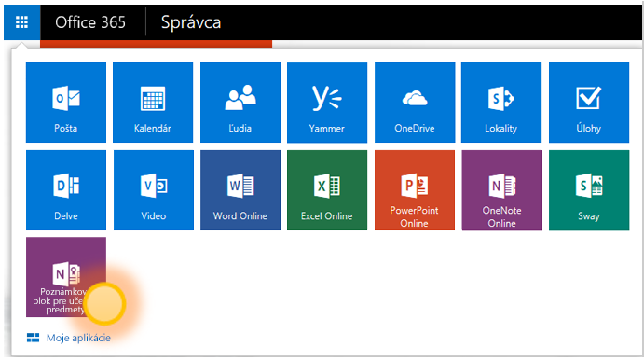Open the Video tile
The height and width of the screenshot is (361, 644).
[x=153, y=190]
